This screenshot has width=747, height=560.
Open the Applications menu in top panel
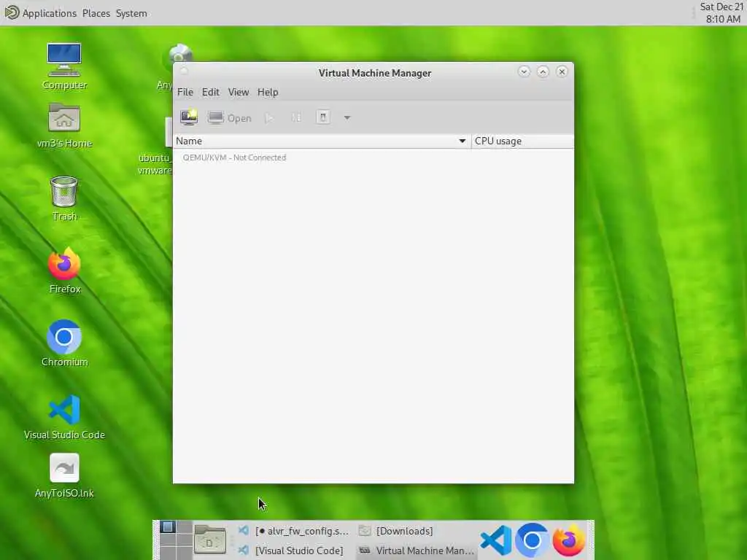[x=49, y=13]
